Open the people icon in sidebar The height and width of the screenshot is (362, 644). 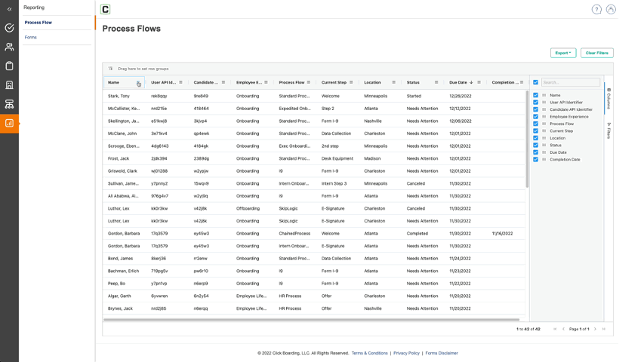[9, 47]
